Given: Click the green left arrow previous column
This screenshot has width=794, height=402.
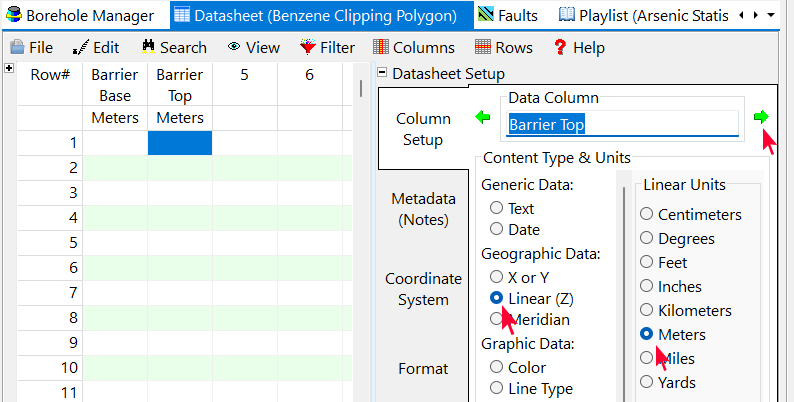Looking at the screenshot, I should [x=484, y=118].
